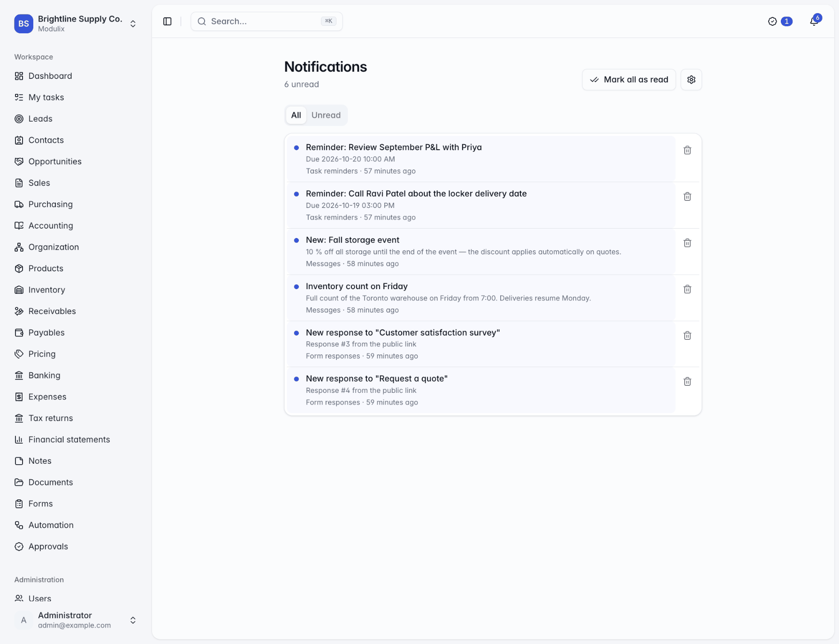Image resolution: width=839 pixels, height=644 pixels.
Task: Open the Tax returns page
Action: (x=75, y=418)
